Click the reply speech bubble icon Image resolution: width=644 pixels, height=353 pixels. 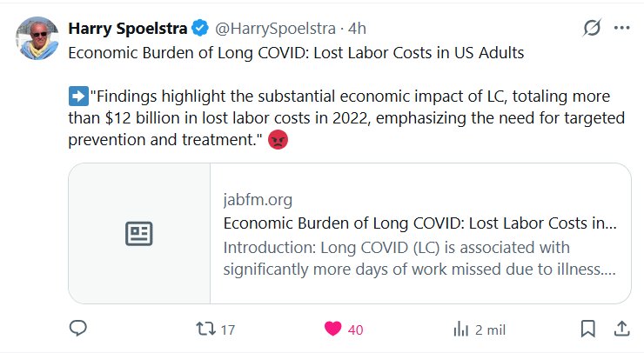point(78,330)
